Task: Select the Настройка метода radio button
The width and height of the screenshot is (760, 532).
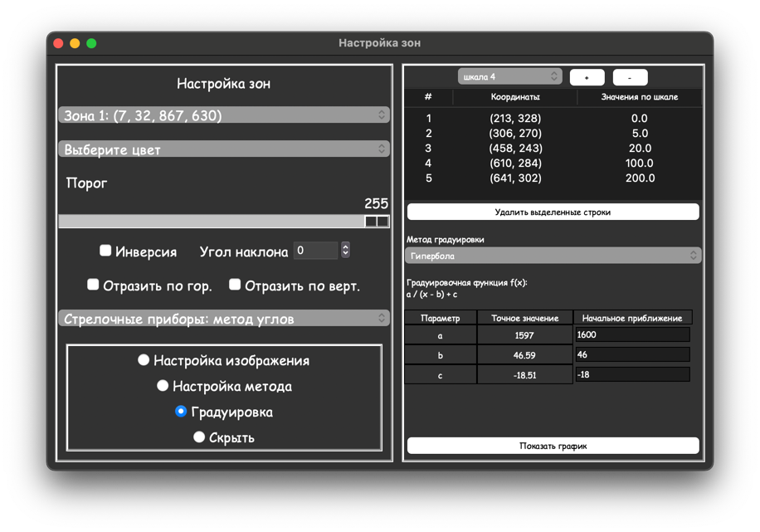Action: pyautogui.click(x=163, y=386)
